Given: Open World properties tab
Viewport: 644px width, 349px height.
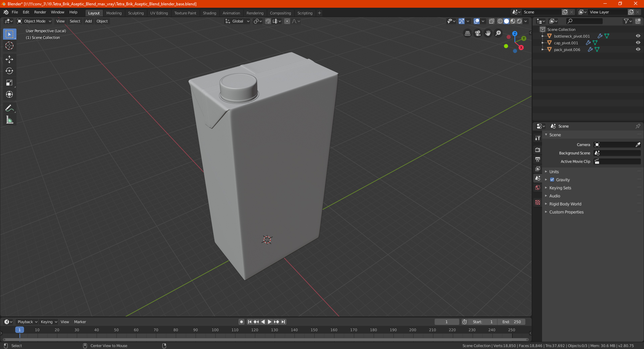Looking at the screenshot, I should click(538, 188).
